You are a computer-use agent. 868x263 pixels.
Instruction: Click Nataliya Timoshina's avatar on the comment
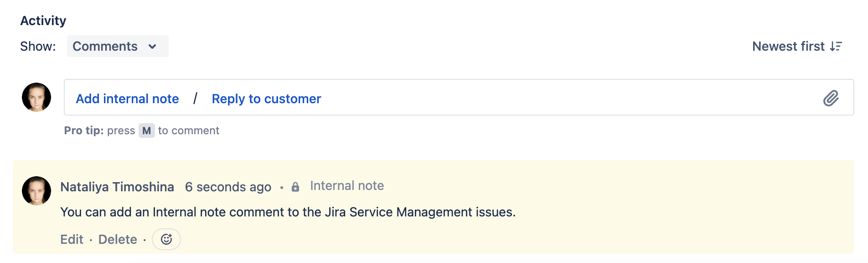click(36, 191)
